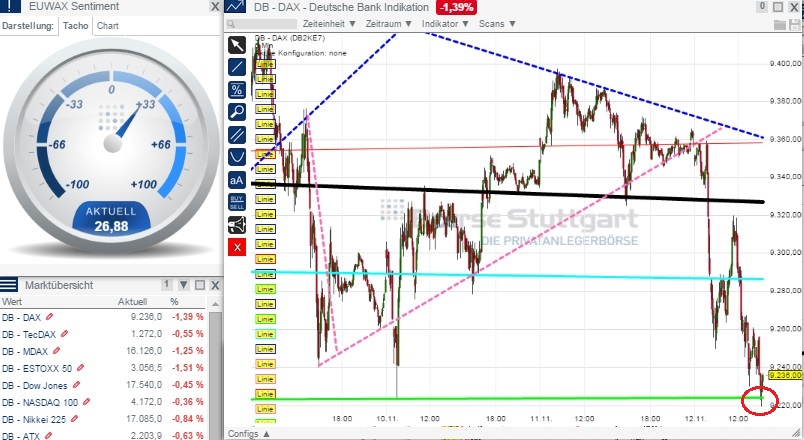
Task: Open the Indikator dropdown
Action: pos(445,24)
